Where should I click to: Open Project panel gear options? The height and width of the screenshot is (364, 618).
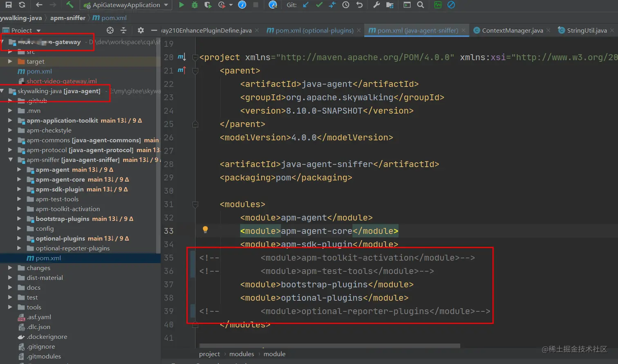tap(141, 30)
